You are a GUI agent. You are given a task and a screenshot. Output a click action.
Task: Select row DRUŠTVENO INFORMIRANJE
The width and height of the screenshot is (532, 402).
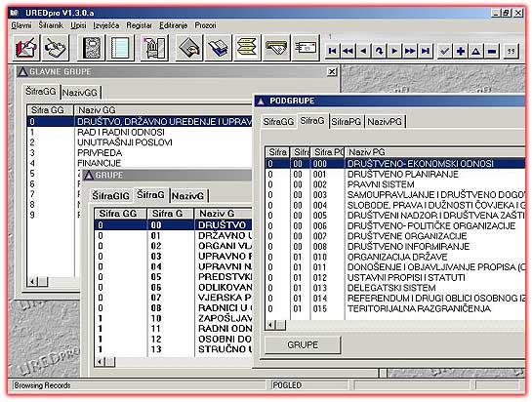tap(395, 247)
